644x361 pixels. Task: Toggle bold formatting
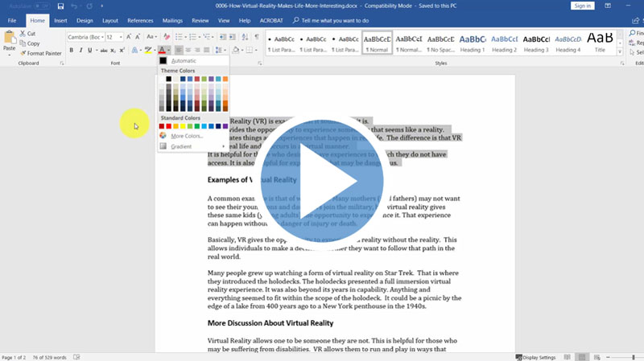point(71,50)
